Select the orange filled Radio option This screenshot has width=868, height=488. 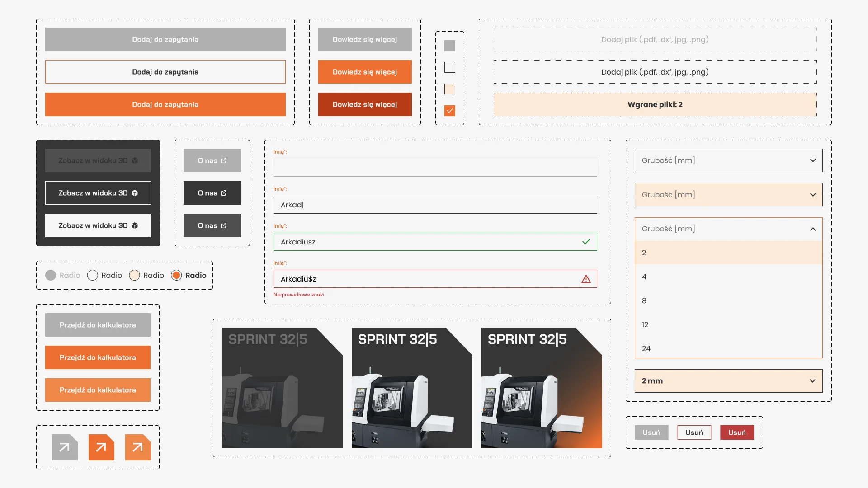176,275
